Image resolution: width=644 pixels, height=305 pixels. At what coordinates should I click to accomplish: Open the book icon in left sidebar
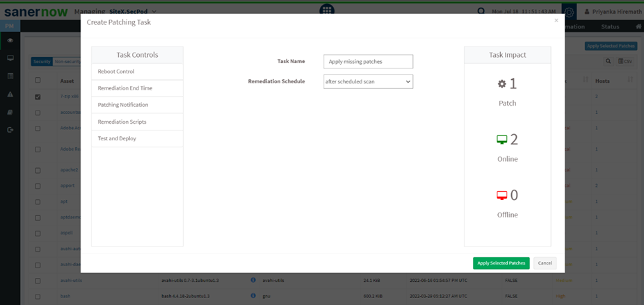click(x=10, y=112)
